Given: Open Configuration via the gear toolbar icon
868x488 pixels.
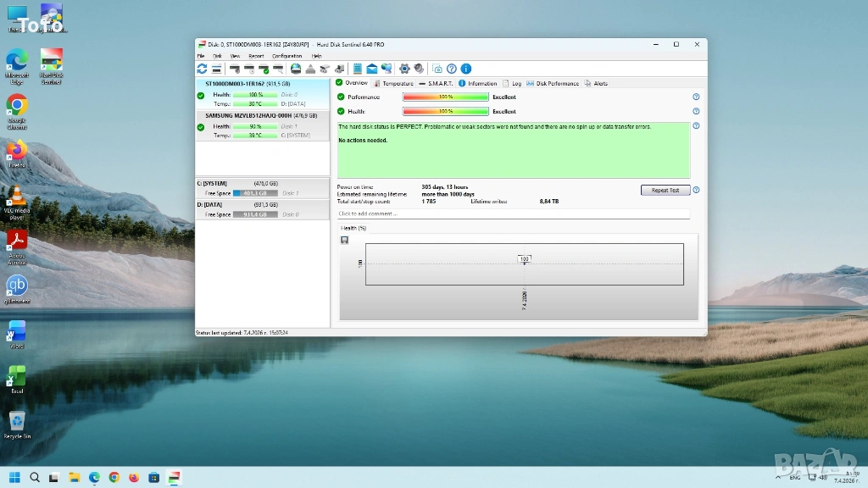Looking at the screenshot, I should pyautogui.click(x=404, y=69).
